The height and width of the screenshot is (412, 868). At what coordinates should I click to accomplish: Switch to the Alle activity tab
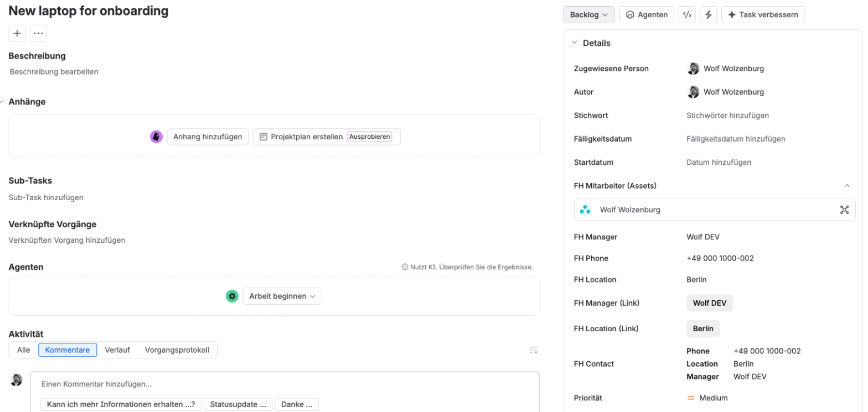24,350
